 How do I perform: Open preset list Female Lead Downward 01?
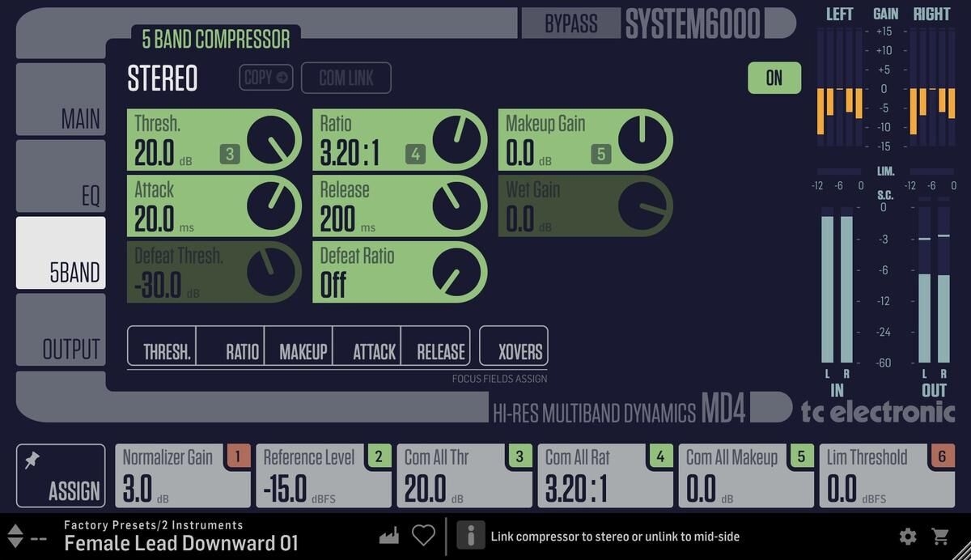click(x=181, y=542)
